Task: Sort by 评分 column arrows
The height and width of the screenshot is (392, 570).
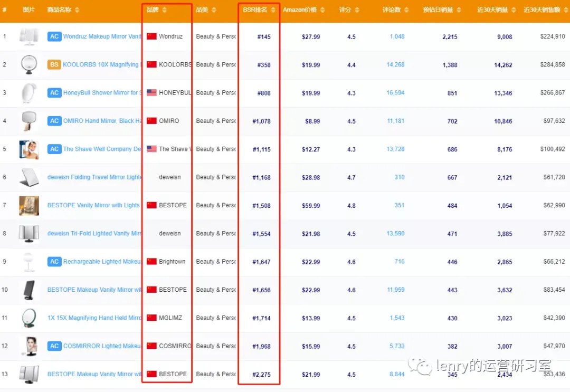Action: 357,10
